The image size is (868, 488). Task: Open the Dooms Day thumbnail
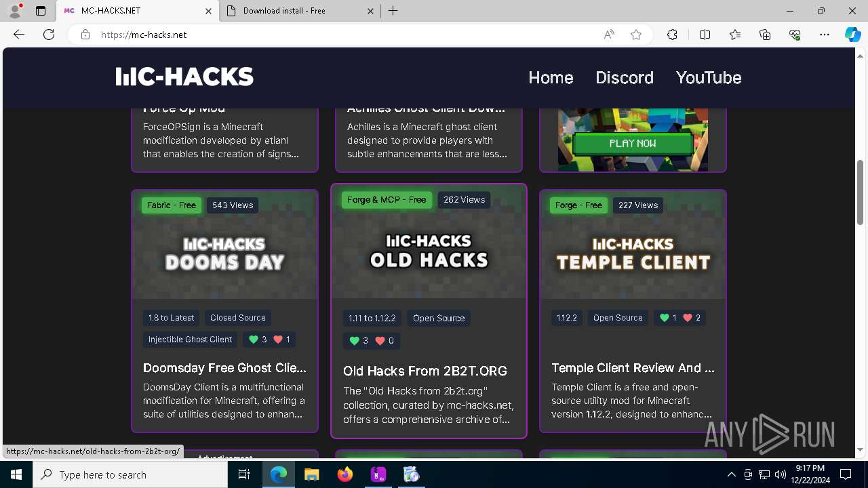pyautogui.click(x=224, y=245)
